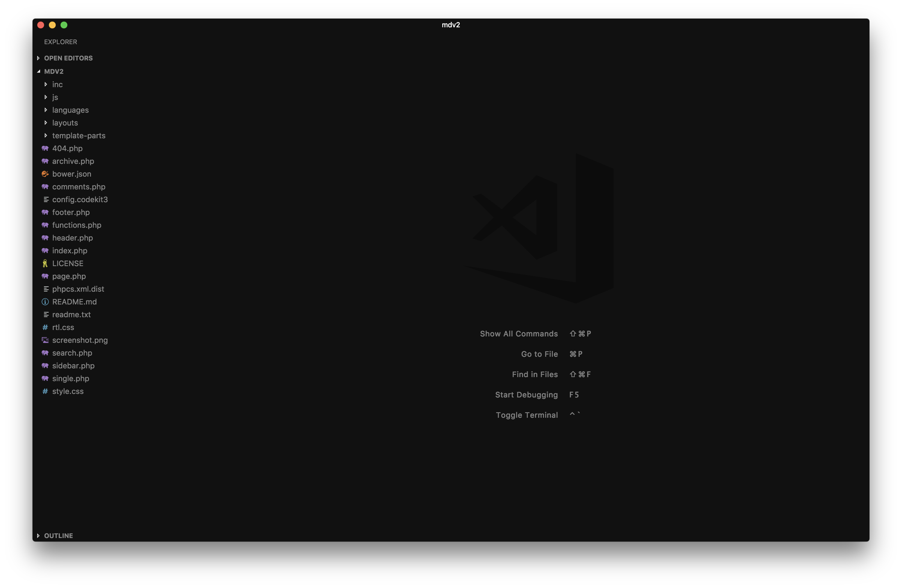Viewport: 902px width, 588px height.
Task: Open screenshot.png preview
Action: coord(80,340)
